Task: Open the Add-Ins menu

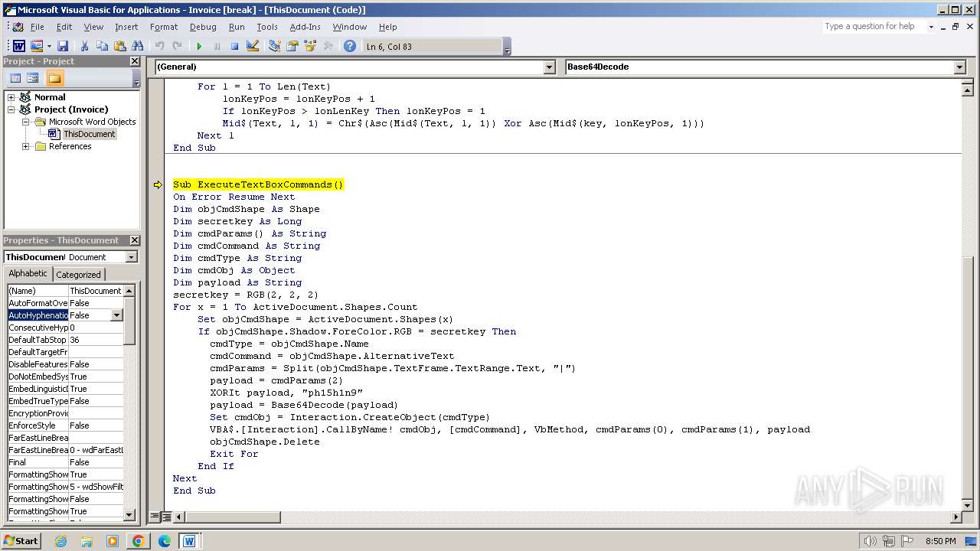Action: tap(305, 27)
